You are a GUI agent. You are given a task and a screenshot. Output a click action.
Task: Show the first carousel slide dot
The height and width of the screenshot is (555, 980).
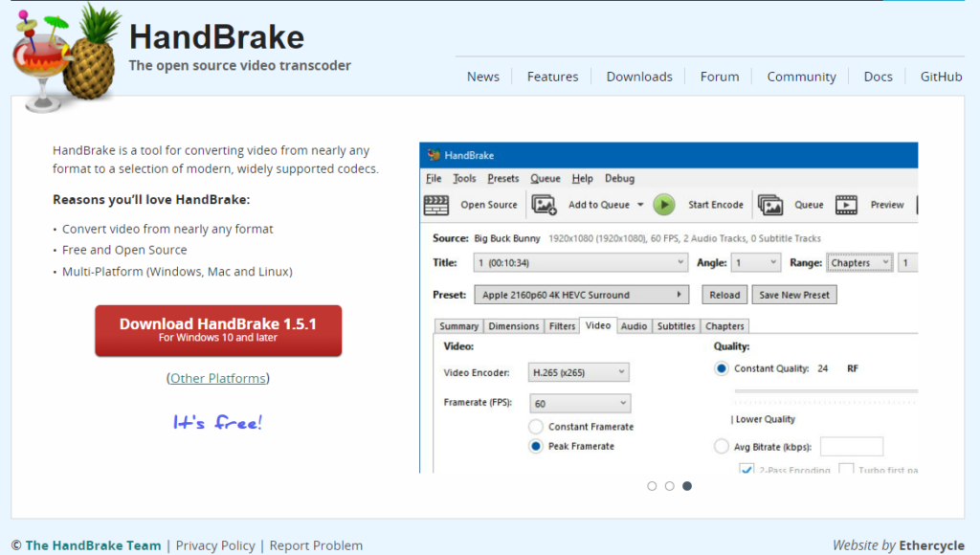click(x=652, y=486)
